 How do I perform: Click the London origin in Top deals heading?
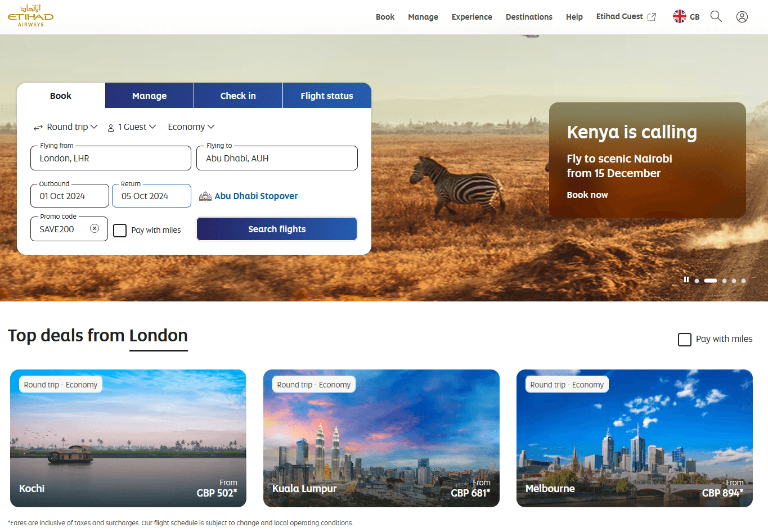159,336
